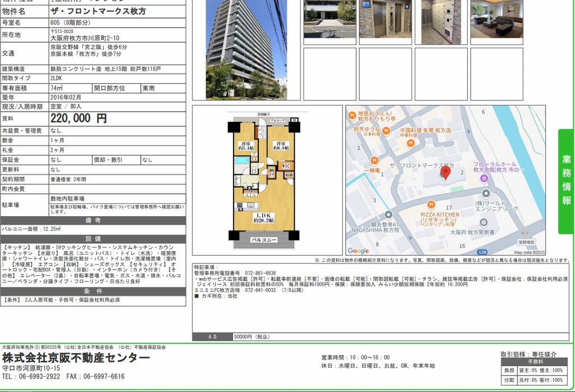The width and height of the screenshot is (575, 392).
Task: Click the 中国料理 朱鷺 restaurant marker
Action: pos(412,143)
